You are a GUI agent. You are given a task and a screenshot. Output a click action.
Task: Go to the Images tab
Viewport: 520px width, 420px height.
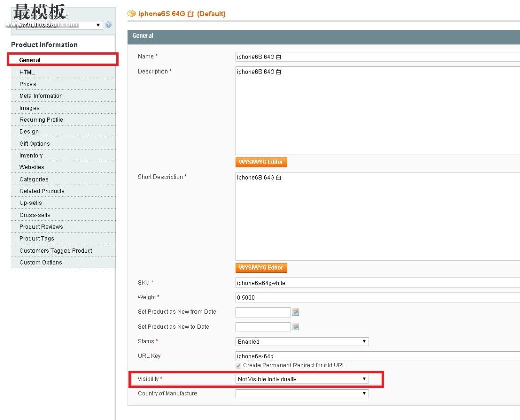point(63,108)
